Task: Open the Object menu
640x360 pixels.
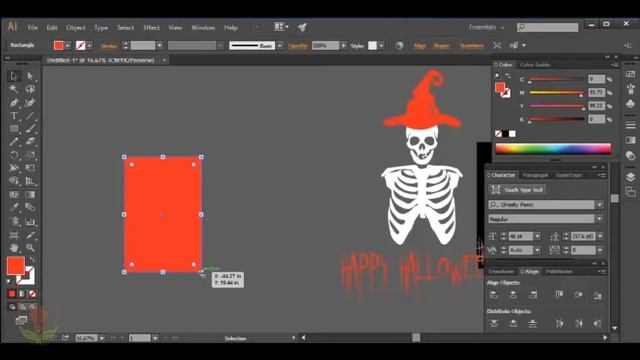Action: (x=76, y=27)
